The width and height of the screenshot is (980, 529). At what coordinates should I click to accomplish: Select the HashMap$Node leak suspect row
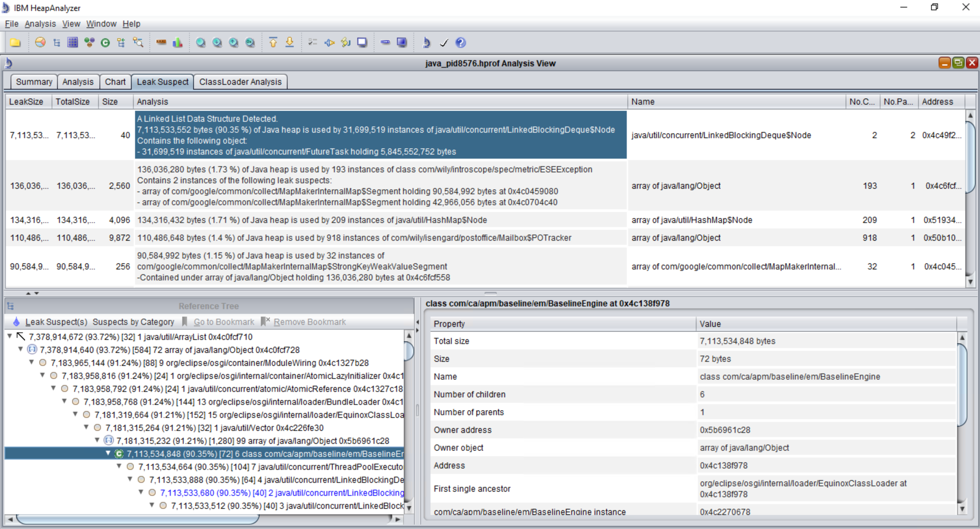coord(312,220)
